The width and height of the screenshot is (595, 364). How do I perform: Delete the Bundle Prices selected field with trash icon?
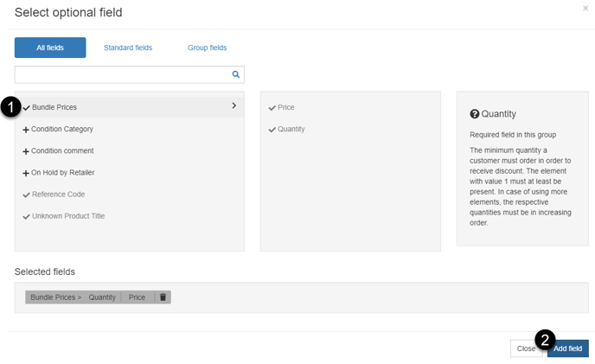coord(163,297)
